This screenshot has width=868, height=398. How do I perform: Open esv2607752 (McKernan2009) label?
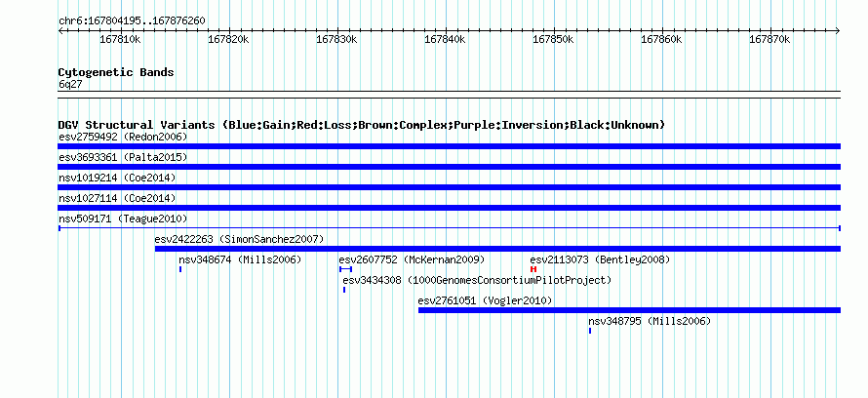[412, 259]
